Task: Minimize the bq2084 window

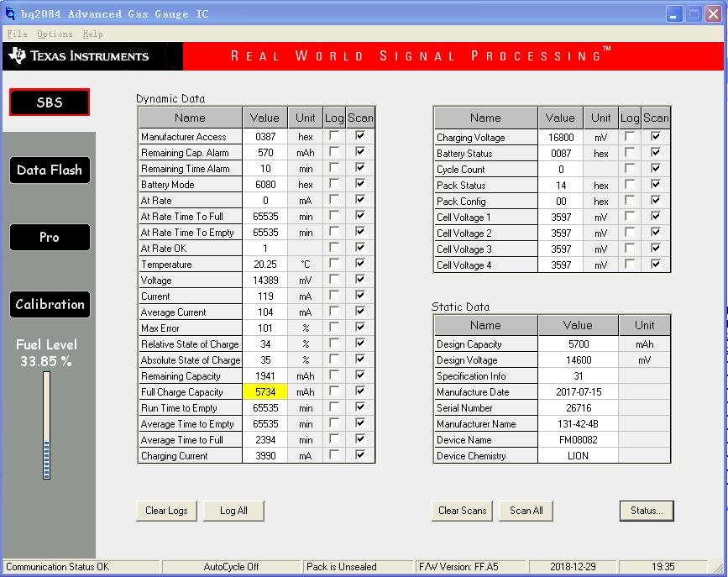Action: click(x=674, y=14)
